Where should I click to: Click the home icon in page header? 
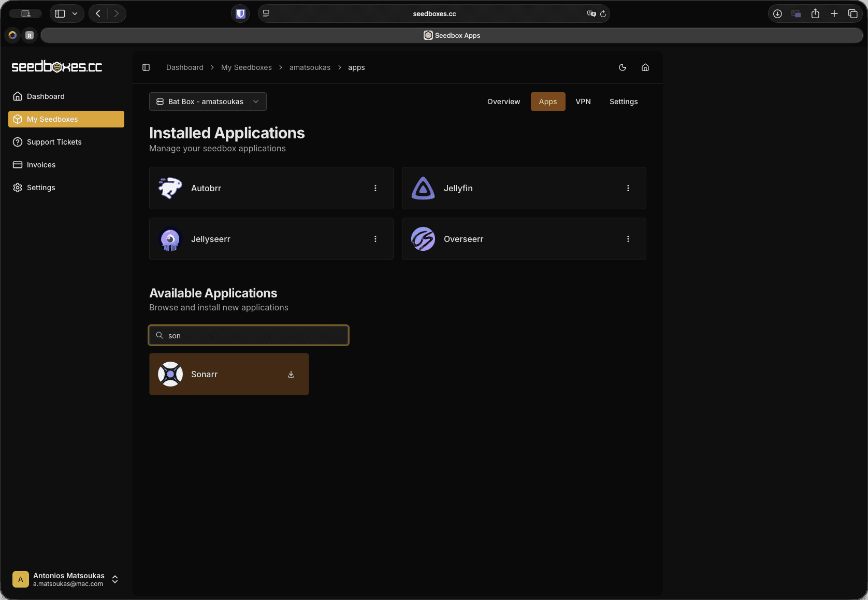pyautogui.click(x=645, y=67)
